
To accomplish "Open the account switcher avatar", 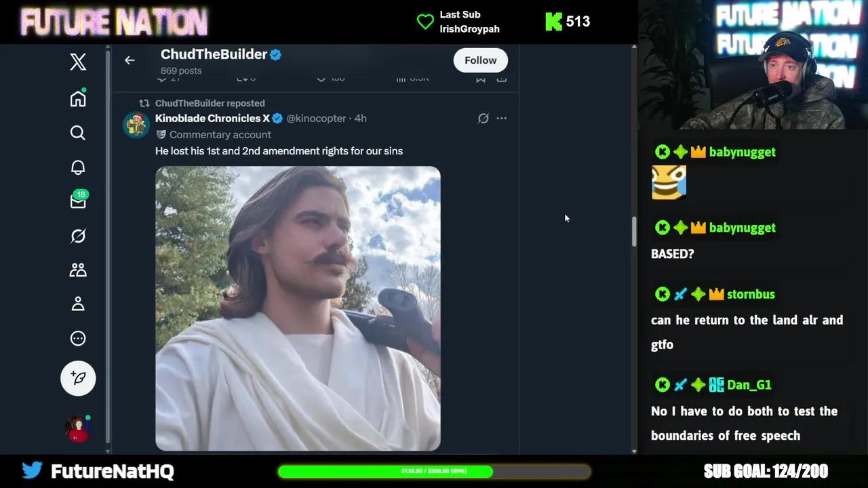I will [x=78, y=428].
